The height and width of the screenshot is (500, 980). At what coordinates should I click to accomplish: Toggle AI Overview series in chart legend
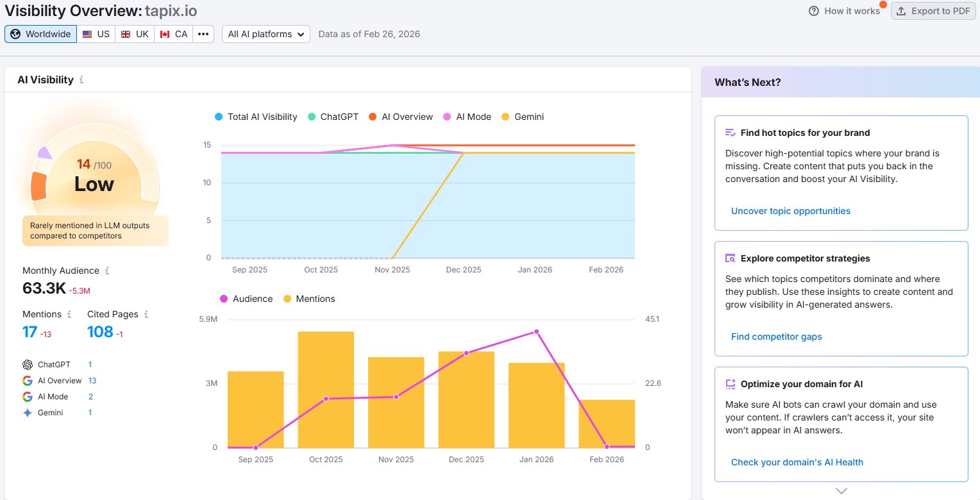(x=401, y=117)
